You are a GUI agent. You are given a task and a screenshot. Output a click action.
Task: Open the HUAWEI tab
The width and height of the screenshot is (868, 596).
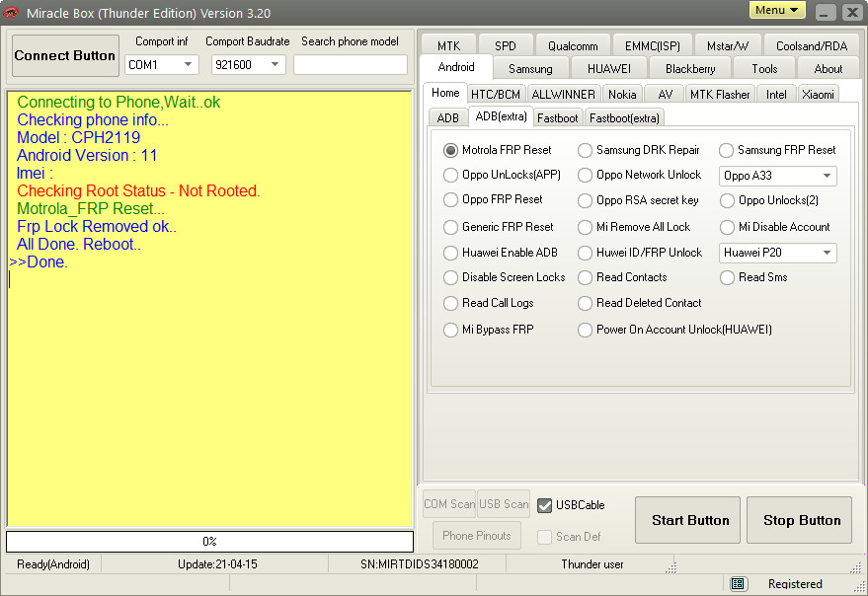(609, 69)
